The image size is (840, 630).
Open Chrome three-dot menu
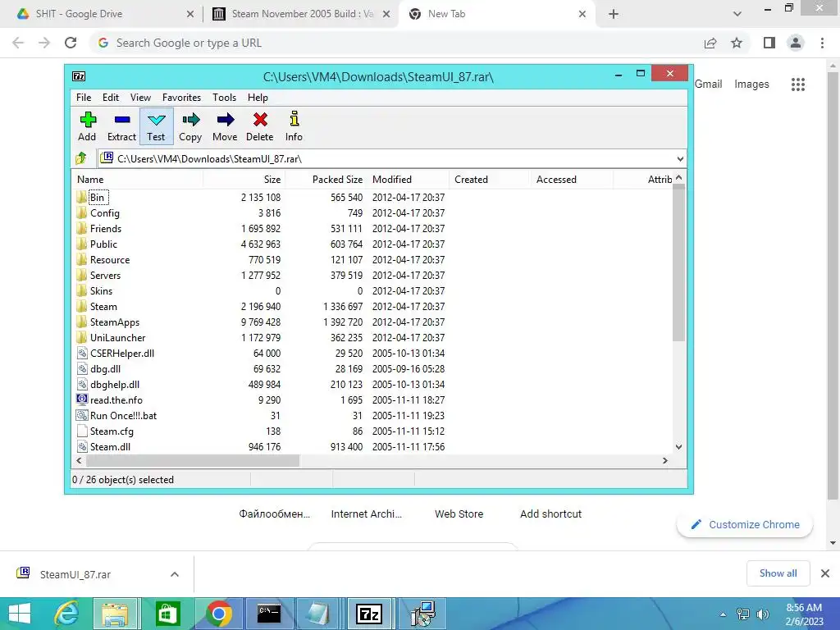tap(822, 43)
